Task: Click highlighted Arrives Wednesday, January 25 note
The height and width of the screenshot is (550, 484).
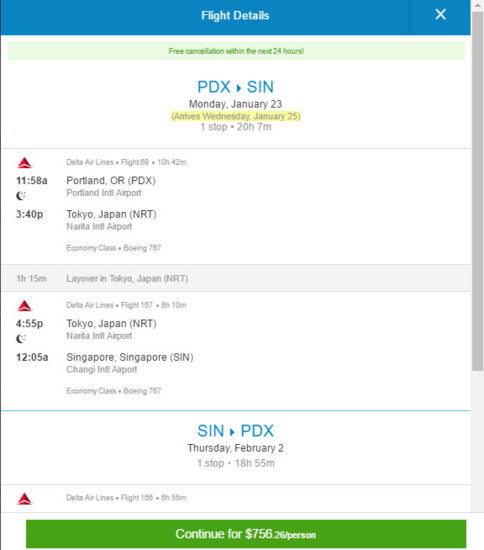Action: click(x=236, y=116)
